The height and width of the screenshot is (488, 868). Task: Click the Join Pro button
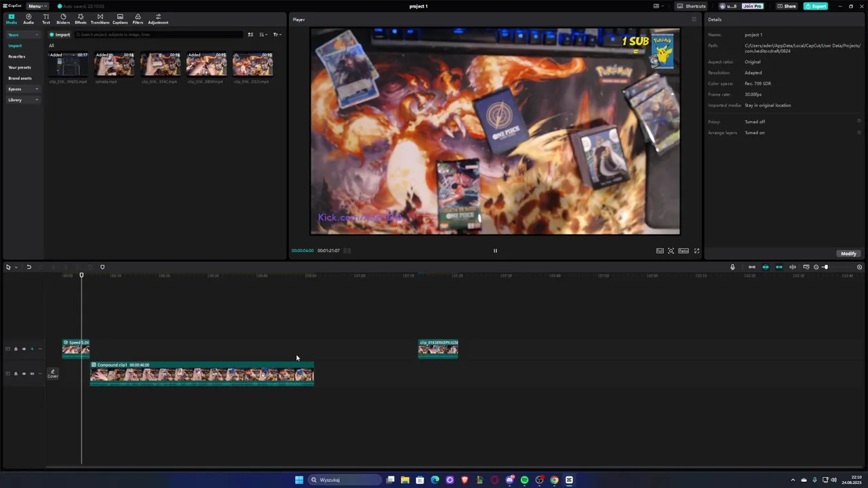[x=752, y=6]
